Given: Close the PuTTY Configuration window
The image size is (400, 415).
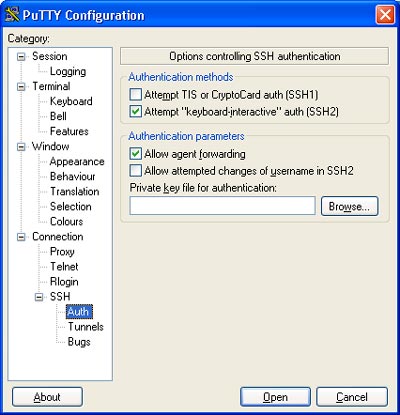Looking at the screenshot, I should [x=385, y=15].
